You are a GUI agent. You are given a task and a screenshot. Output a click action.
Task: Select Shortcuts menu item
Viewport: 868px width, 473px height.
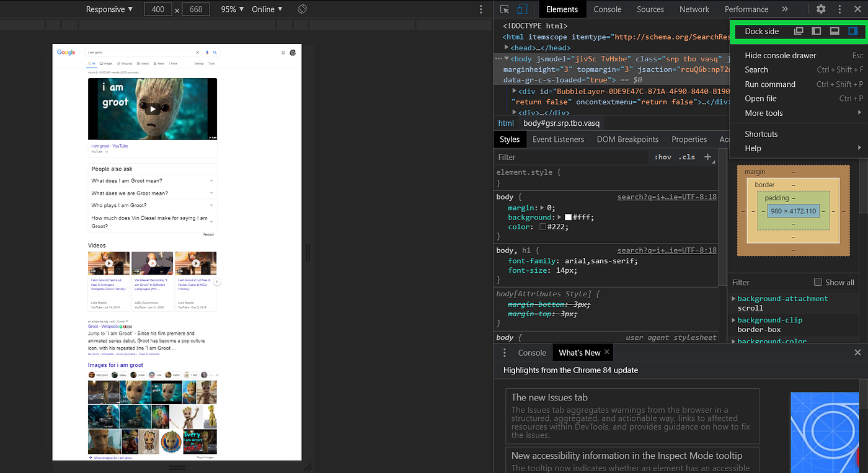(x=799, y=134)
